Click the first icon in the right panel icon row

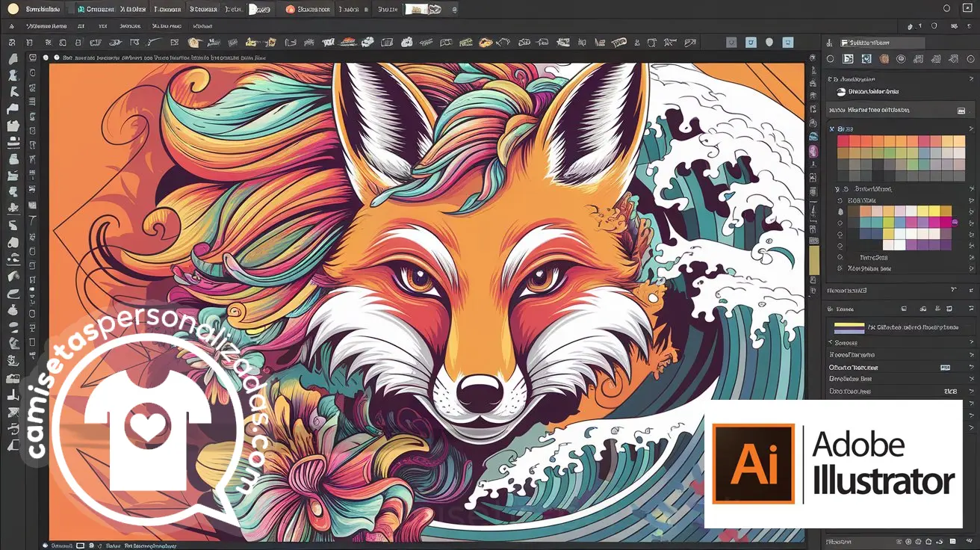830,59
